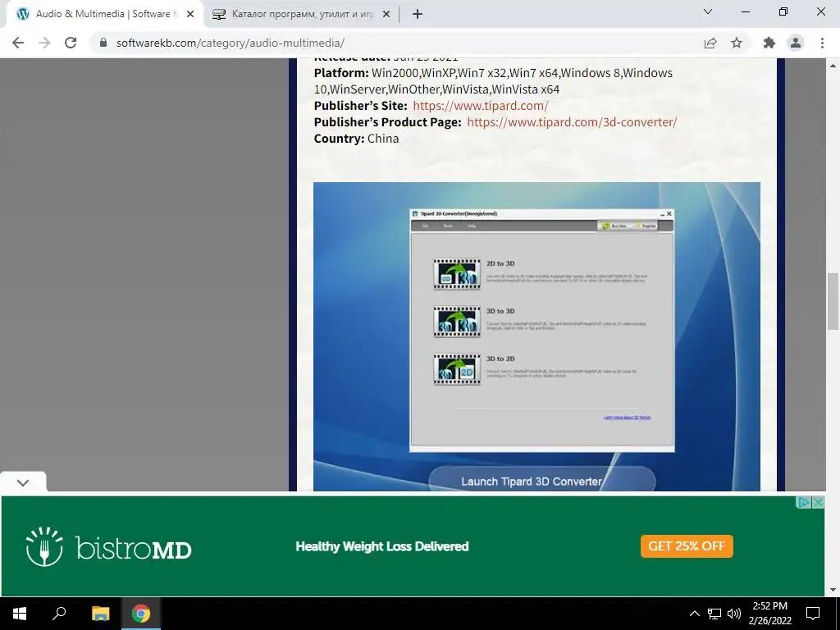The width and height of the screenshot is (840, 630).
Task: Open the tipard.com/3d-converter product page link
Action: pos(572,122)
